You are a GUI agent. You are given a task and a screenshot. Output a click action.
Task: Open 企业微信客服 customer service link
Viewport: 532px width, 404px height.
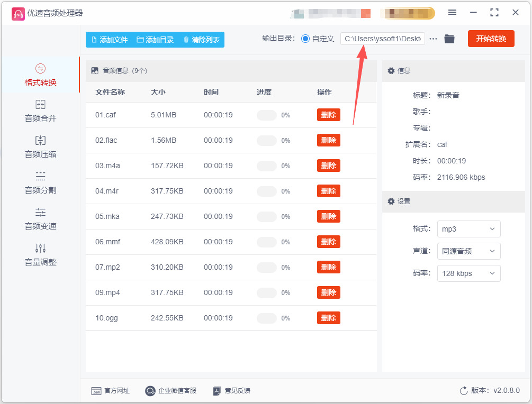coord(170,391)
